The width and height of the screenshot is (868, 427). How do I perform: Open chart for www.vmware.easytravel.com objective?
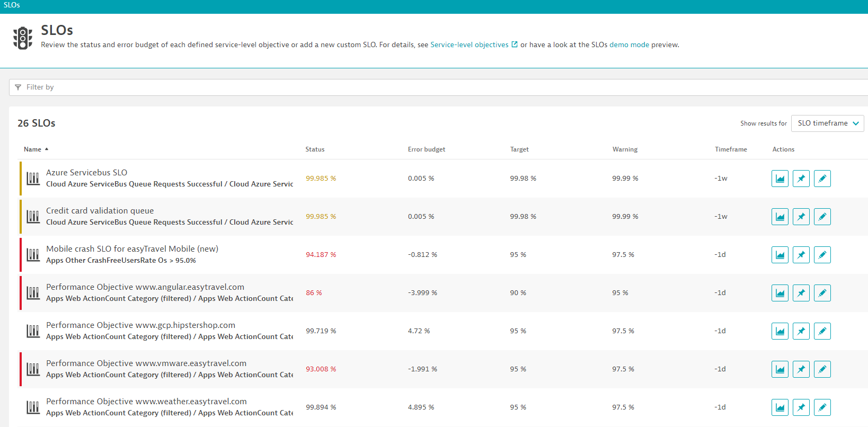pos(780,369)
